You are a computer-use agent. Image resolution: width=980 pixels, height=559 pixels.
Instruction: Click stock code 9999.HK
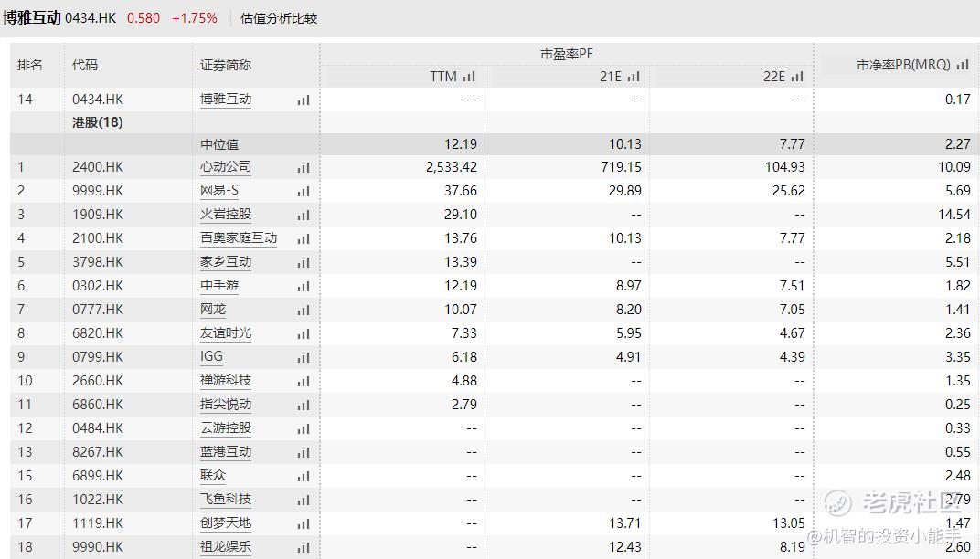[98, 191]
